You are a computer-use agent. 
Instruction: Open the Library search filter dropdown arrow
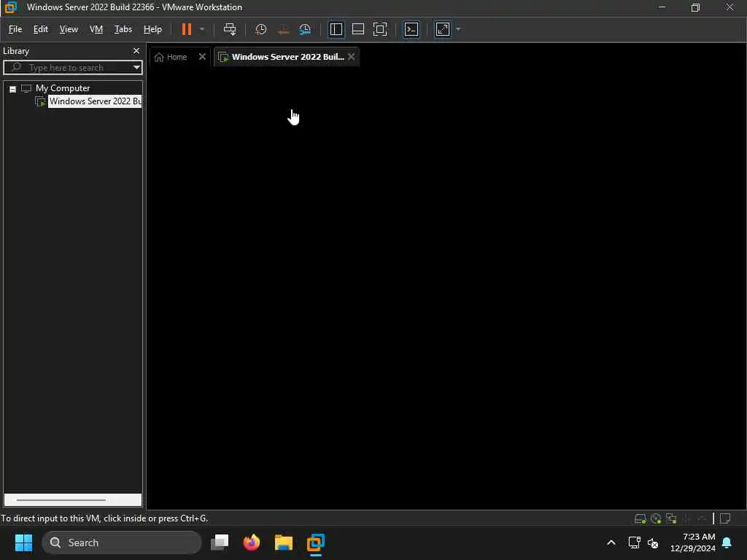(x=136, y=67)
